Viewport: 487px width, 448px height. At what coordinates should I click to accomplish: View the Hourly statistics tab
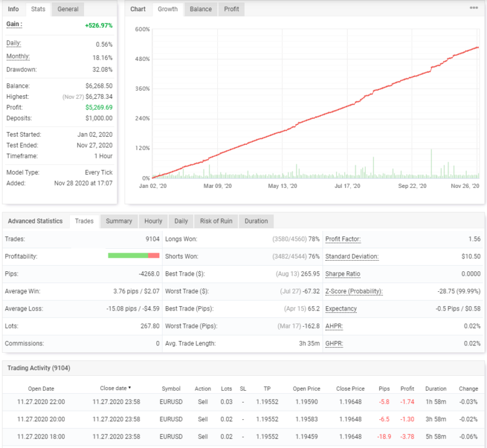coord(153,221)
